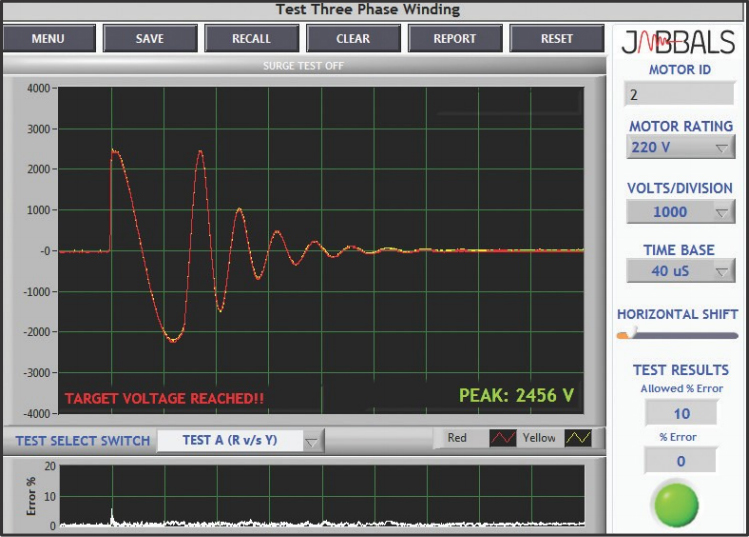This screenshot has width=749, height=537.
Task: Open the RECALL function
Action: click(251, 39)
